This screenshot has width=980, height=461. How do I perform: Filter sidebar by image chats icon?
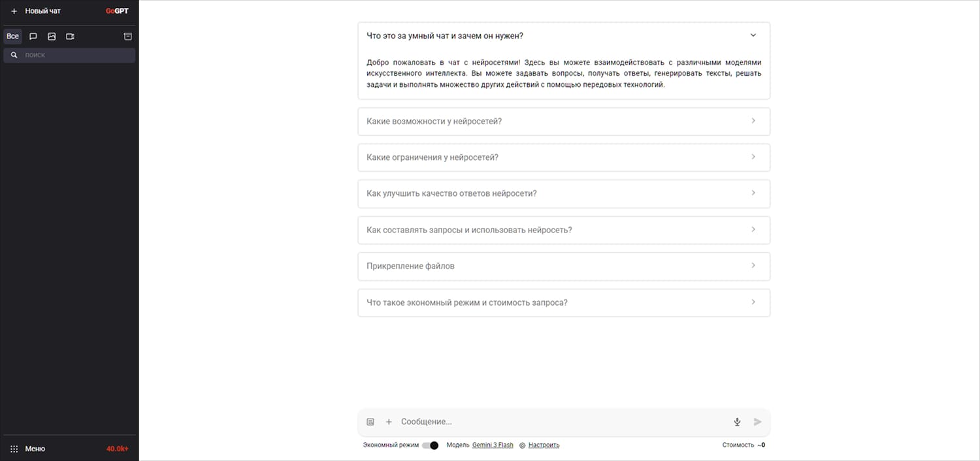coord(52,37)
